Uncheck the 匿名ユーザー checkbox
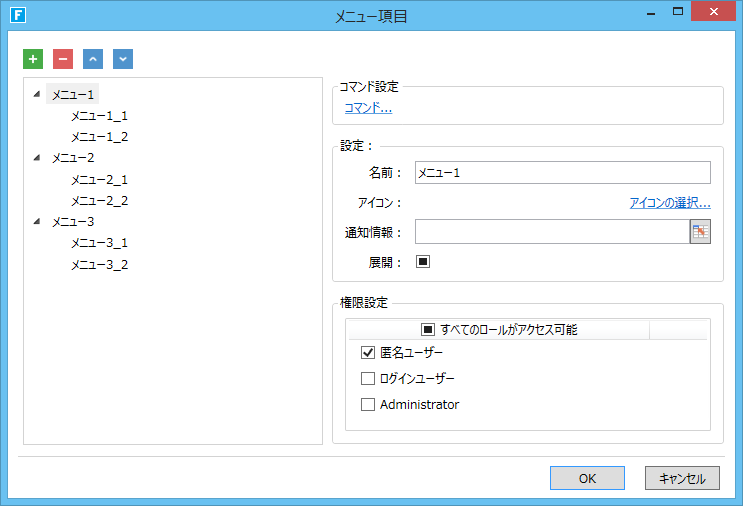 pyautogui.click(x=368, y=352)
